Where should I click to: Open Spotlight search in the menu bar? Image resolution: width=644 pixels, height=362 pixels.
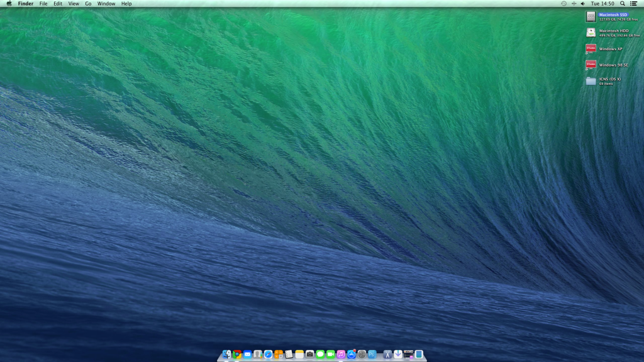623,4
